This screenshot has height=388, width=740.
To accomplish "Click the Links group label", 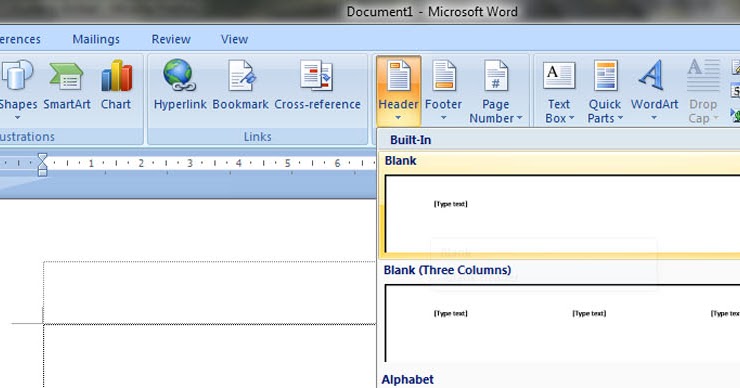I will (257, 137).
